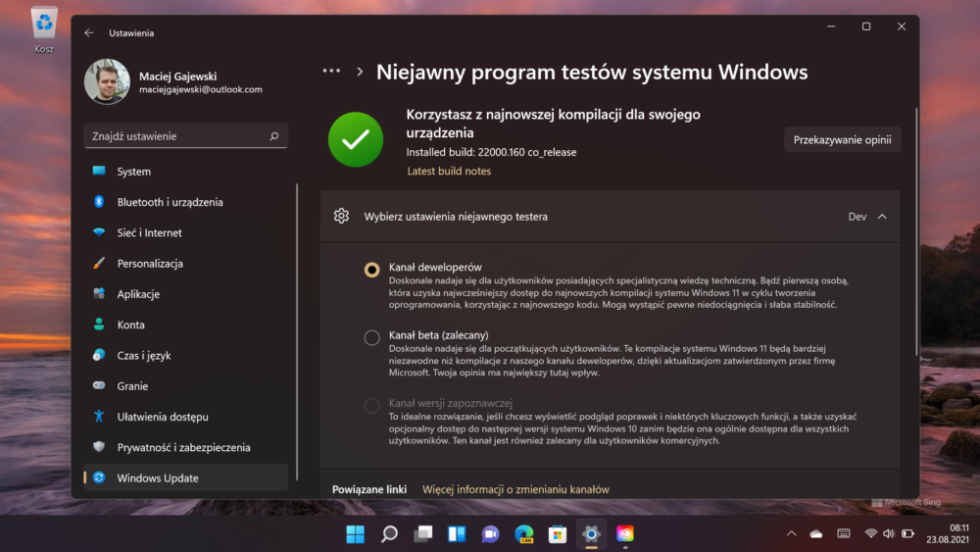Open taskbar Search magnifier
Image resolution: width=980 pixels, height=552 pixels.
tap(389, 534)
